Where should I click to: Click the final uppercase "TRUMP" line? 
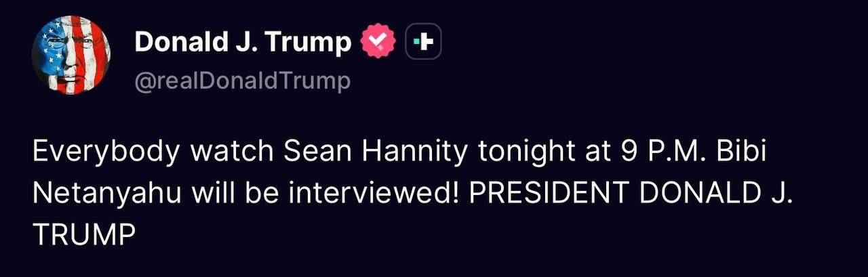pyautogui.click(x=84, y=234)
